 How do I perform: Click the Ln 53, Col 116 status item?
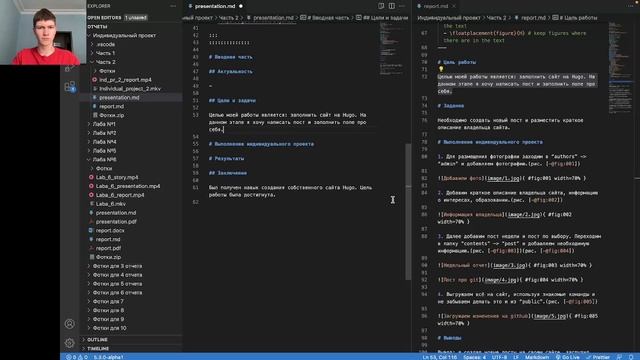(440, 357)
